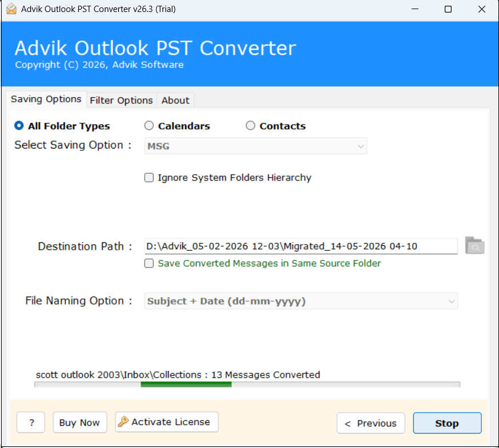Switch to the Filter Options tab
Screen dimensions: 499x448
click(x=121, y=101)
